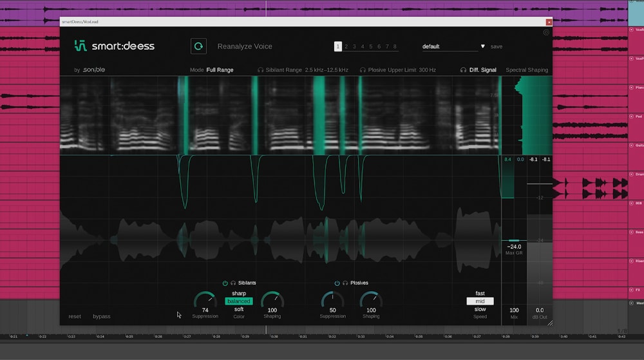Viewport: 644px width, 360px height.
Task: Click the drum audio clip in DAW arrangement
Action: click(x=590, y=188)
